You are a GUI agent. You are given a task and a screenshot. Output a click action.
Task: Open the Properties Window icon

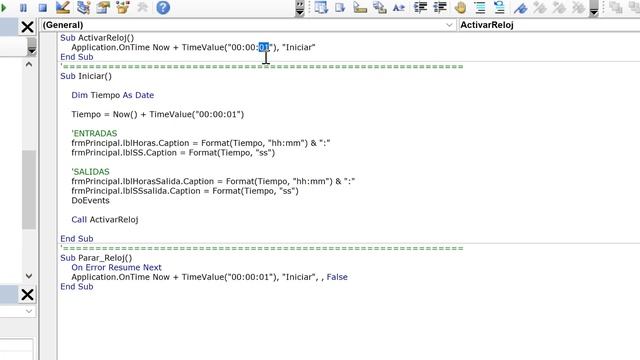tap(103, 7)
